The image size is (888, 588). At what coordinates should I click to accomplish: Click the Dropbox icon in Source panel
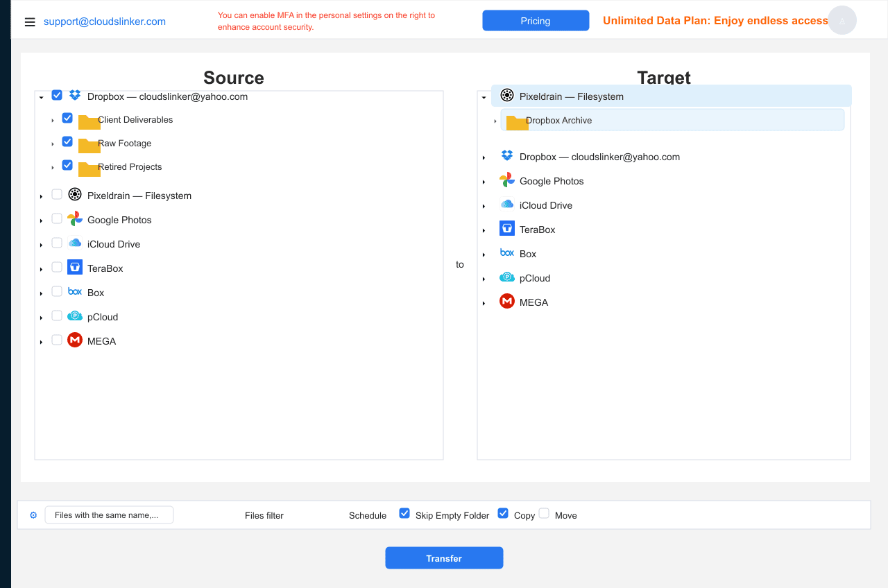click(x=75, y=96)
